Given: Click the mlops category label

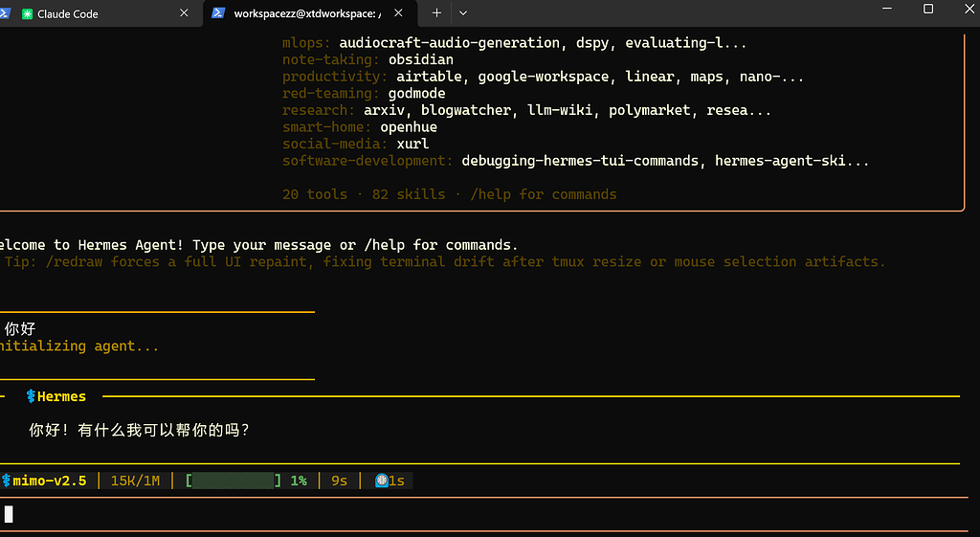Looking at the screenshot, I should pos(306,42).
